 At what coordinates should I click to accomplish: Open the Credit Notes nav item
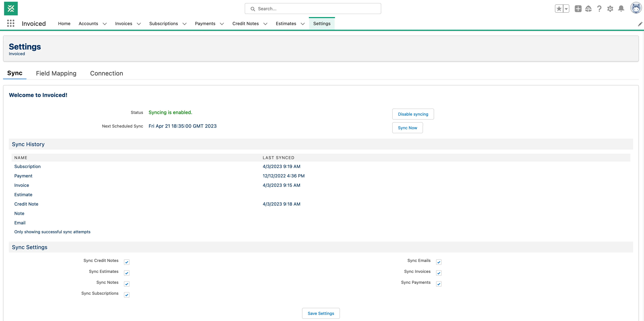click(x=245, y=24)
